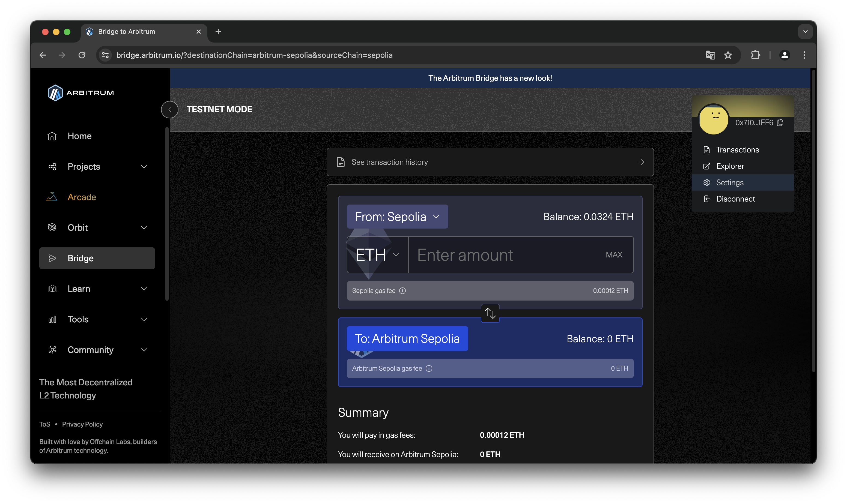Image resolution: width=847 pixels, height=504 pixels.
Task: Click Sepolia gas fee info icon
Action: (402, 291)
